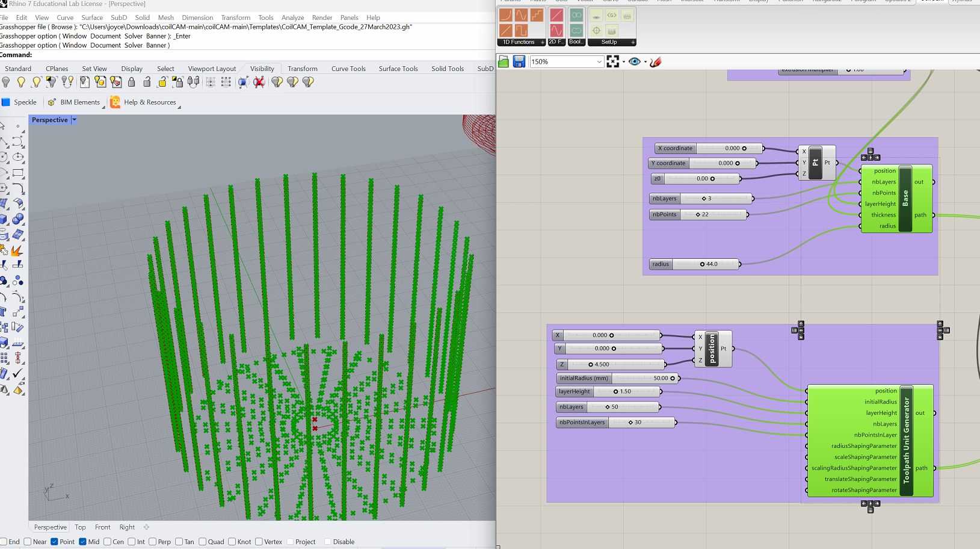Screen dimensions: 980x549
Task: Open preview eye options dropdown arrow
Action: point(645,61)
